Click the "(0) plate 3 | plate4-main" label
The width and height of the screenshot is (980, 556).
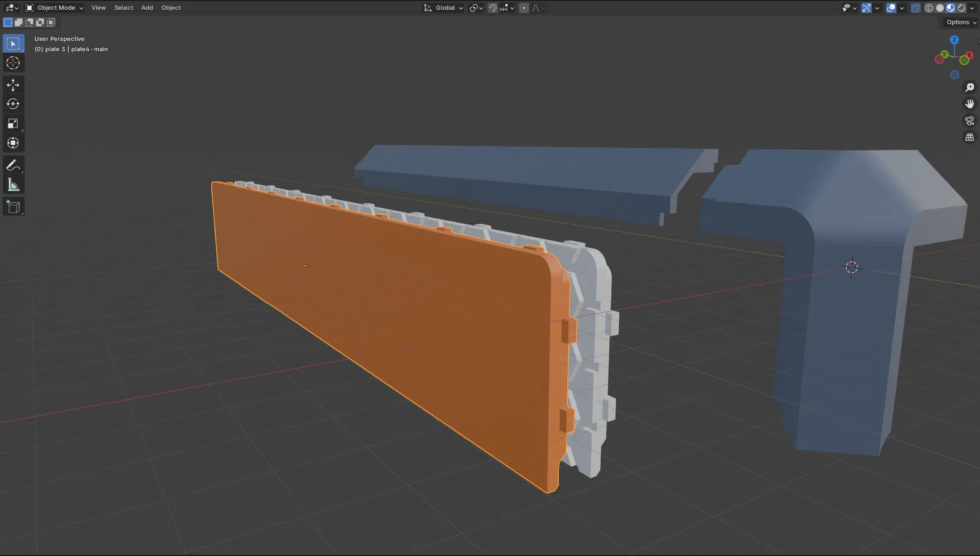[71, 49]
